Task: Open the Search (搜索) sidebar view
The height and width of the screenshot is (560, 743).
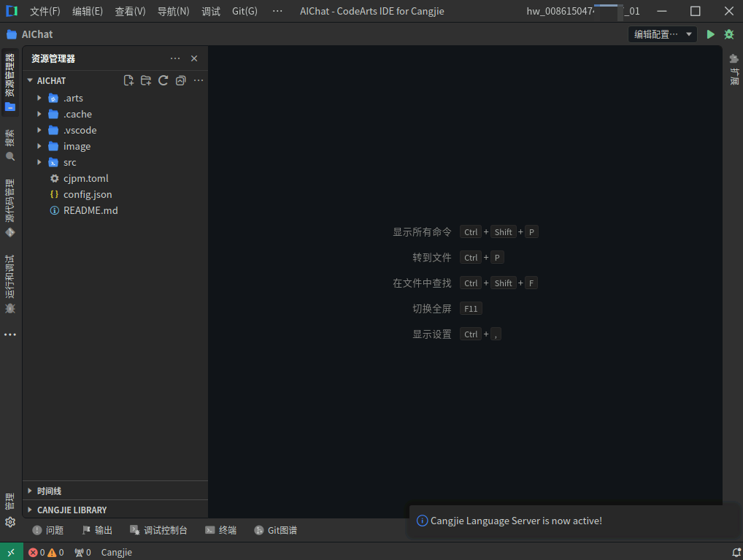Action: pyautogui.click(x=10, y=145)
